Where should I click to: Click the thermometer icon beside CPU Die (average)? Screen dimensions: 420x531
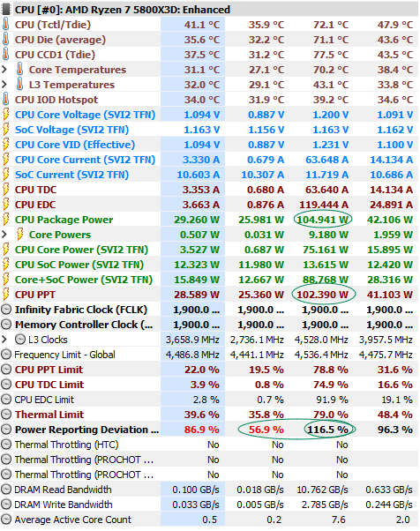point(6,40)
